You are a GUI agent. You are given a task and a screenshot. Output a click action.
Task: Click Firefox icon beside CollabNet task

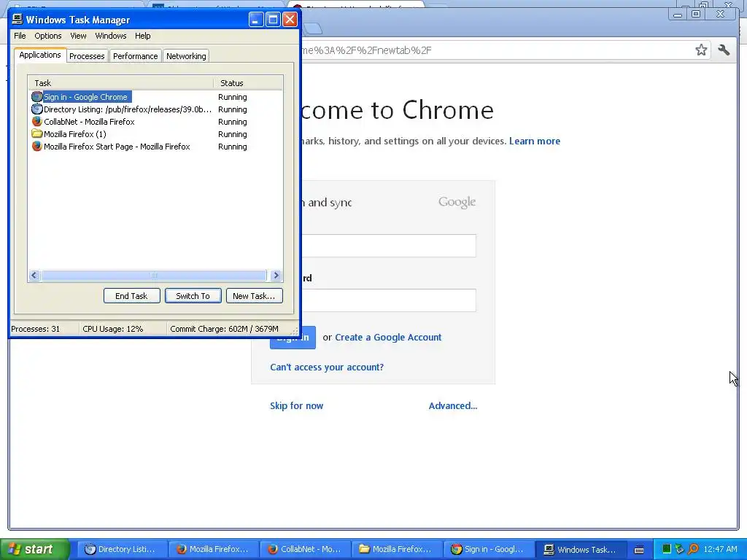[36, 122]
